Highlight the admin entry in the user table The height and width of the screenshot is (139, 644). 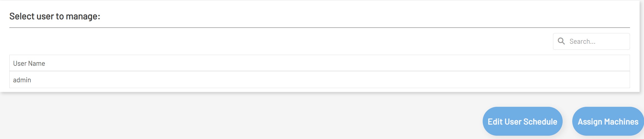[319, 80]
